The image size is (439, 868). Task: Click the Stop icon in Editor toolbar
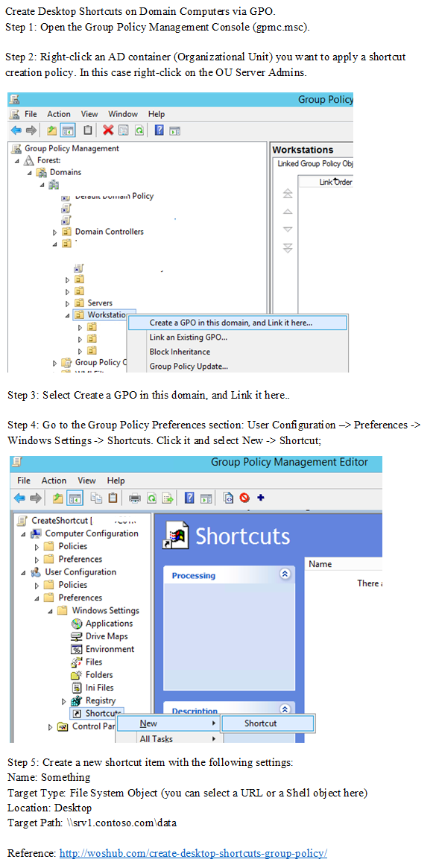(244, 498)
